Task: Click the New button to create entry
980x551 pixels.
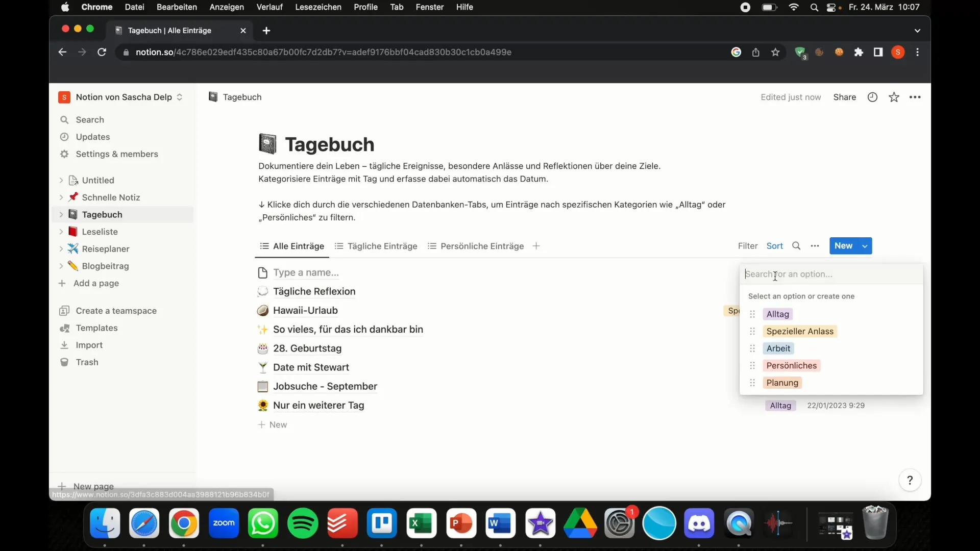Action: 843,245
